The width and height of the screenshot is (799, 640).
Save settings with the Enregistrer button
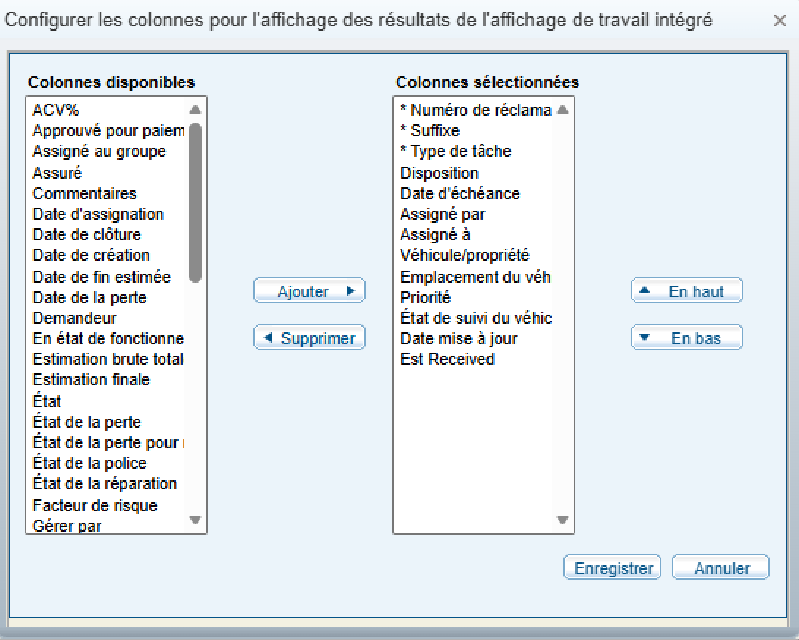(613, 568)
